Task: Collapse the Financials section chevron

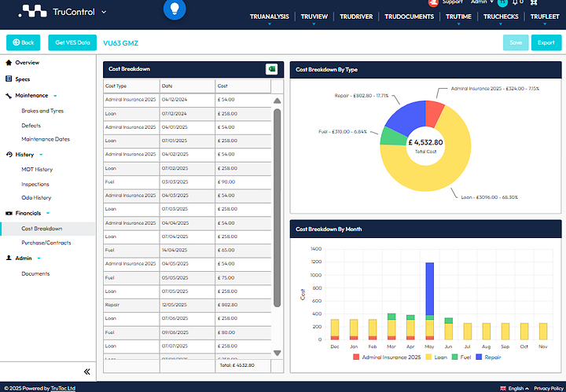Action: pos(48,214)
